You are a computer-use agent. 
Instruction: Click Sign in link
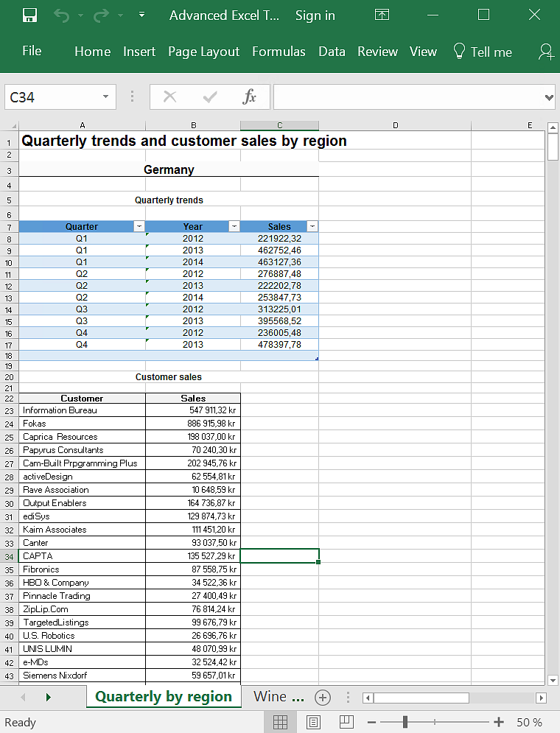(x=315, y=15)
